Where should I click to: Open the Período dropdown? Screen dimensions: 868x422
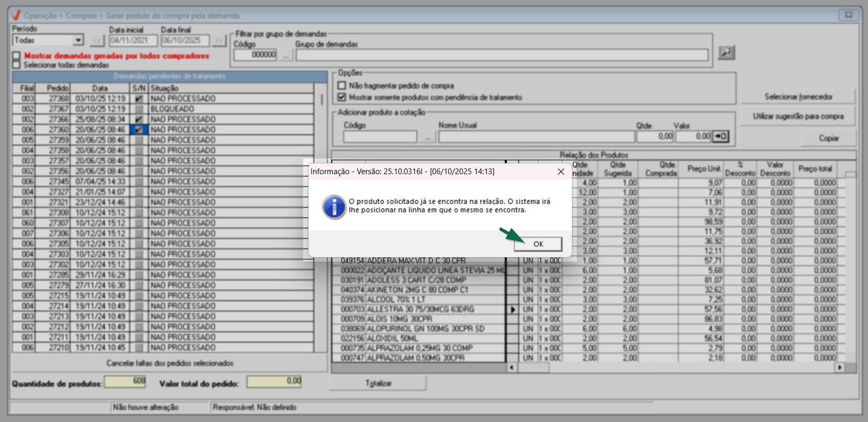[x=78, y=40]
